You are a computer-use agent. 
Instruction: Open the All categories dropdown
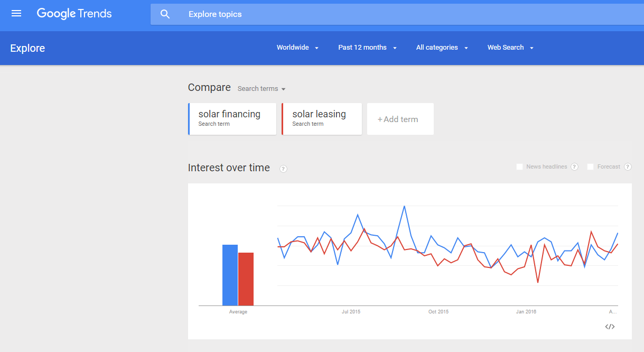tap(442, 47)
